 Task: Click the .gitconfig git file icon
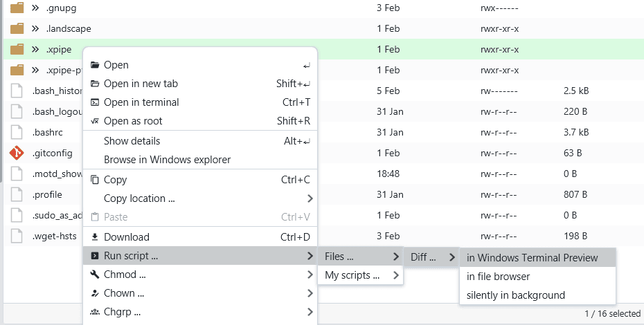[17, 153]
